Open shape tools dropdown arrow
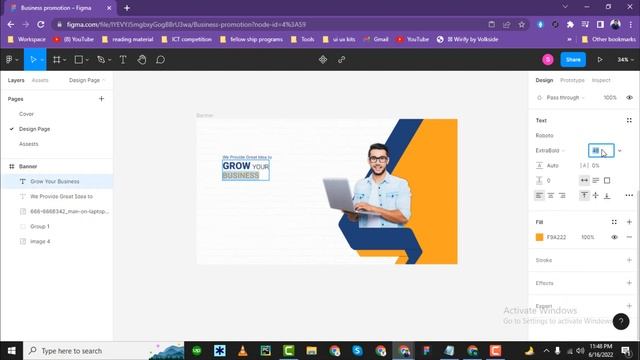640x360 pixels. pyautogui.click(x=87, y=60)
